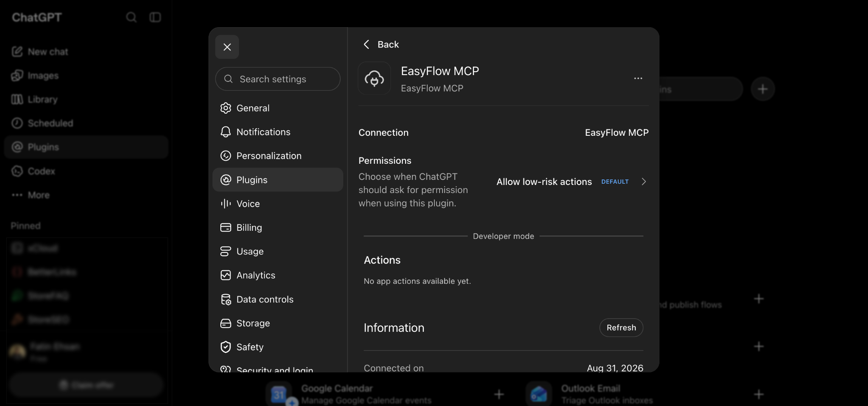Open Analytics settings

(x=278, y=275)
